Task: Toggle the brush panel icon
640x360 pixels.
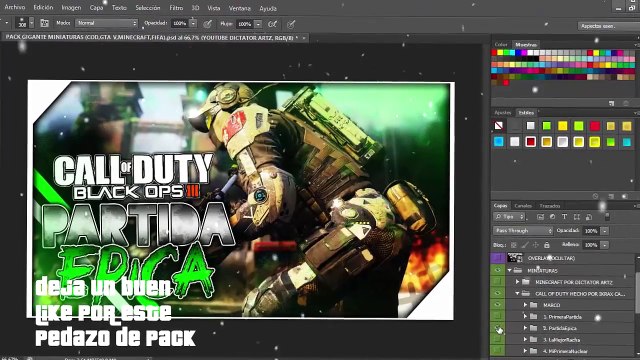Action: tap(44, 23)
